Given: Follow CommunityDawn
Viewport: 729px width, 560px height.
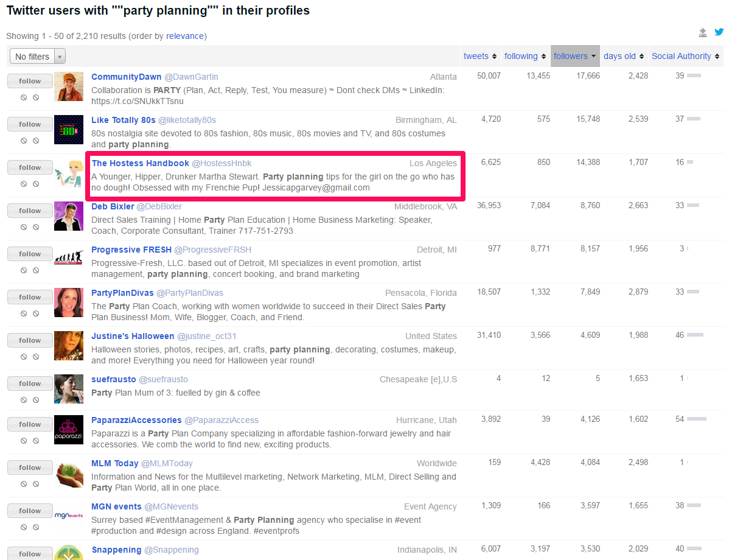Looking at the screenshot, I should [30, 81].
